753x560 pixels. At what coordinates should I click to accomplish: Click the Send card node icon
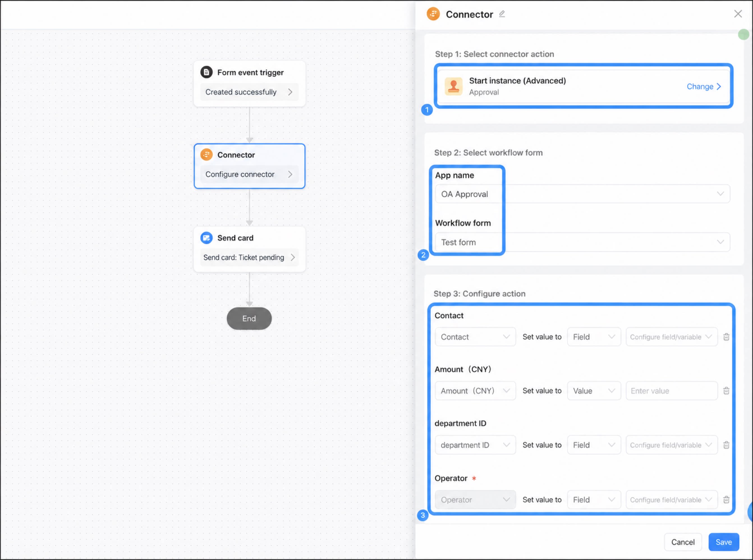click(x=206, y=238)
